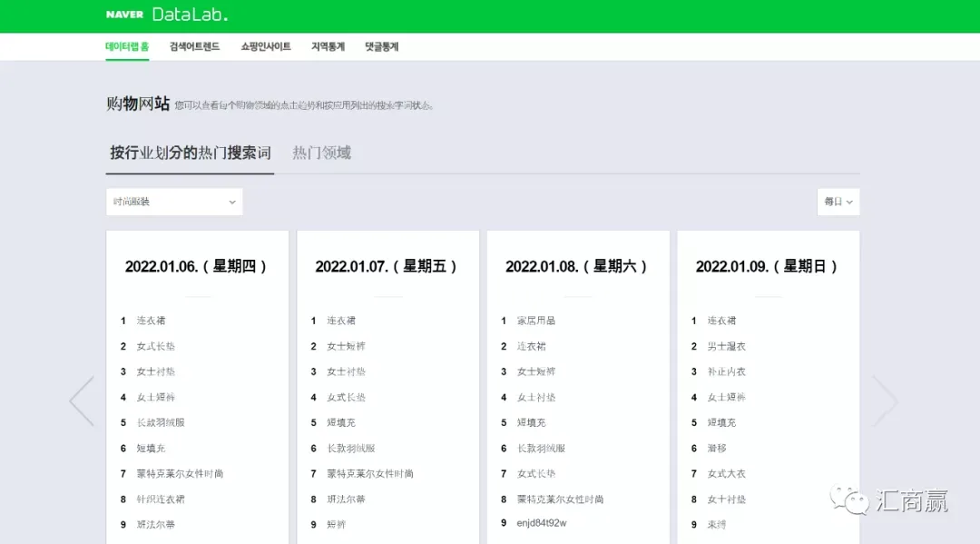Screen dimensions: 980x544
Task: Click the 2022.01.07.（星期五）date heading
Action: point(387,266)
